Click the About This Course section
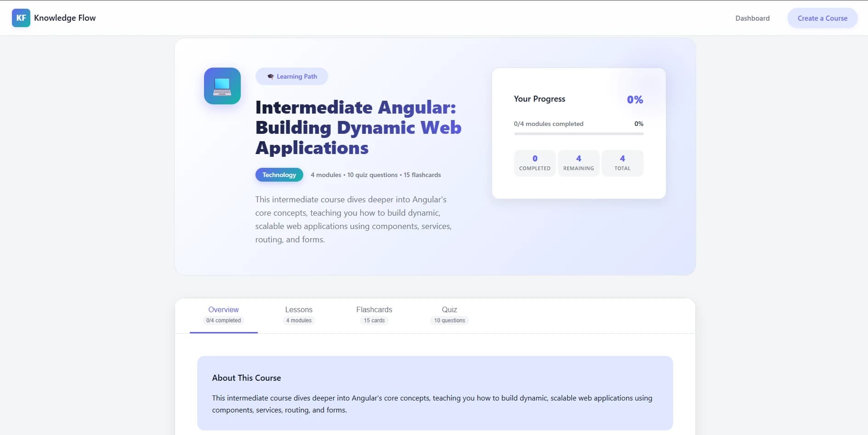Viewport: 868px width, 435px height. 246,378
